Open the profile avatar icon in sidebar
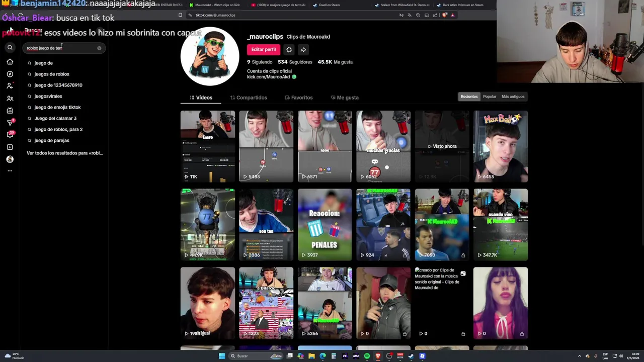644x362 pixels. tap(10, 159)
